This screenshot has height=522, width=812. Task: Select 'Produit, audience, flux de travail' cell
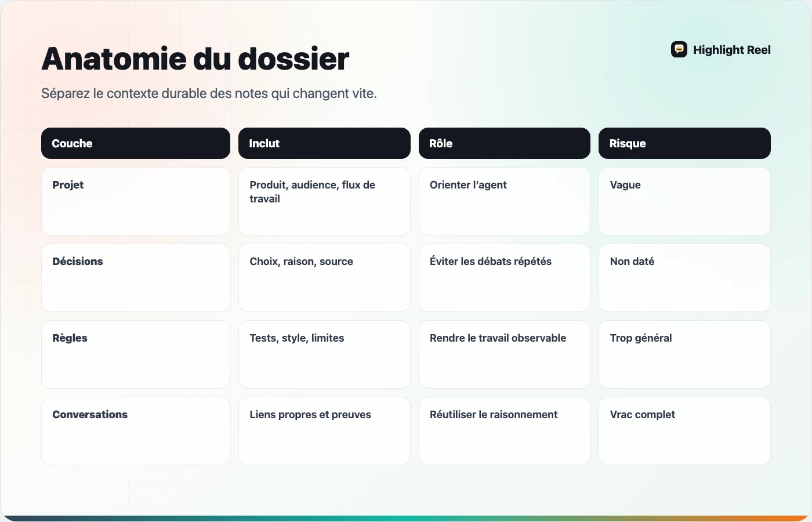pos(324,201)
